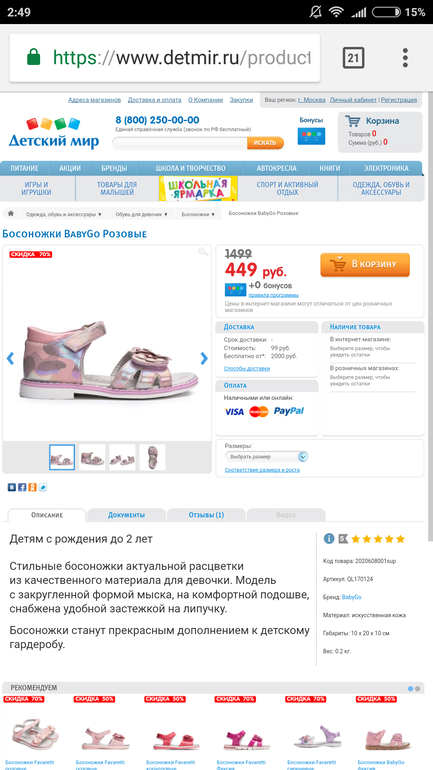Click the blue info icon near rating
This screenshot has height=770, width=433.
329,539
